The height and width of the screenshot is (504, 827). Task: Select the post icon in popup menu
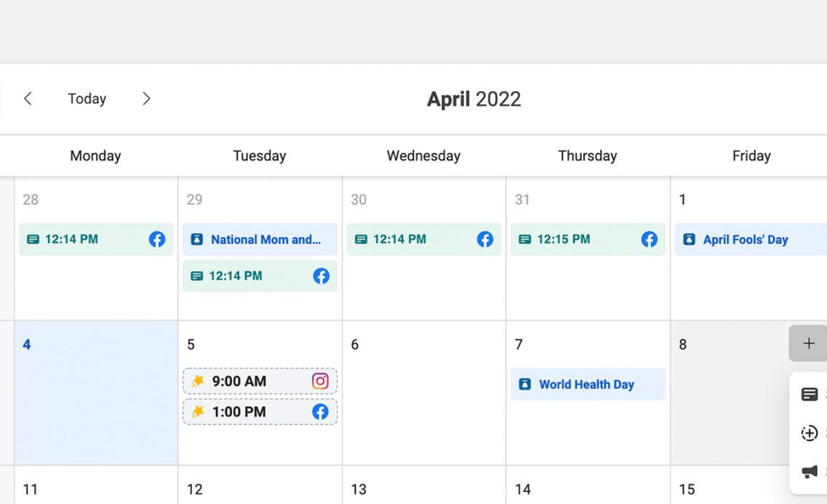point(810,394)
